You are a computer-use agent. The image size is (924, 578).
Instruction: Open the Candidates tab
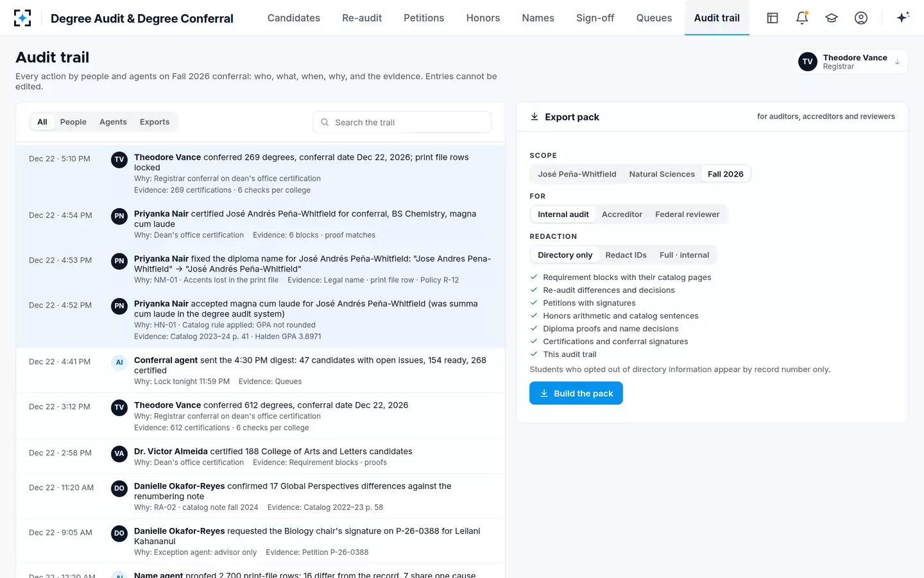click(294, 18)
